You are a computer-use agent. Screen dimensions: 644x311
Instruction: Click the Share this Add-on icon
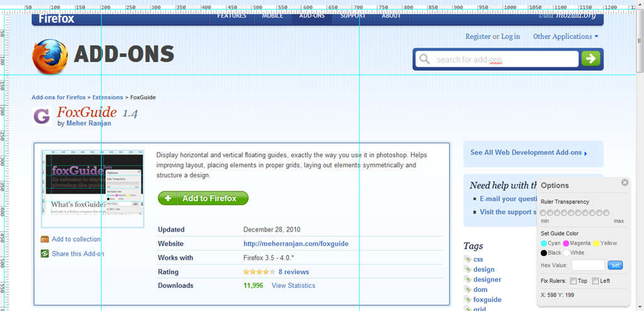pos(45,254)
